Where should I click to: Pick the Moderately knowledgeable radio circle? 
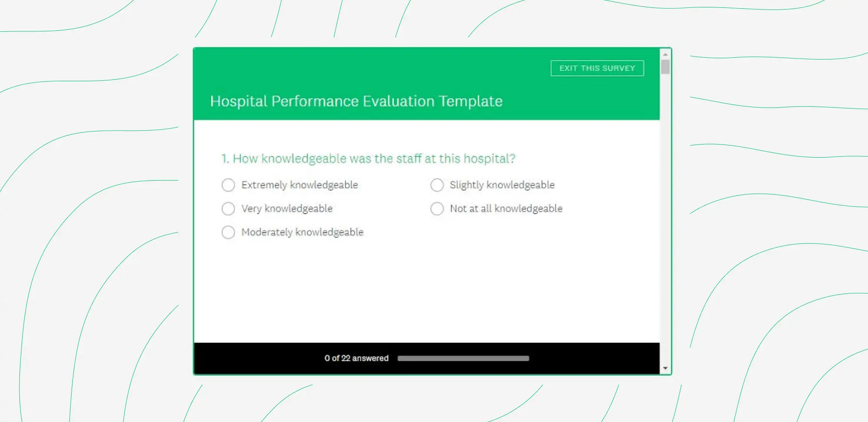(228, 232)
